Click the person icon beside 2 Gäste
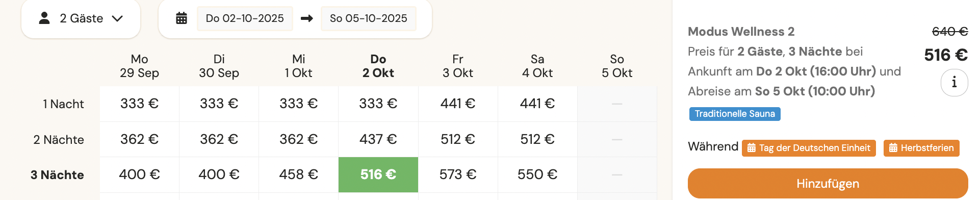The height and width of the screenshot is (200, 980). click(44, 18)
